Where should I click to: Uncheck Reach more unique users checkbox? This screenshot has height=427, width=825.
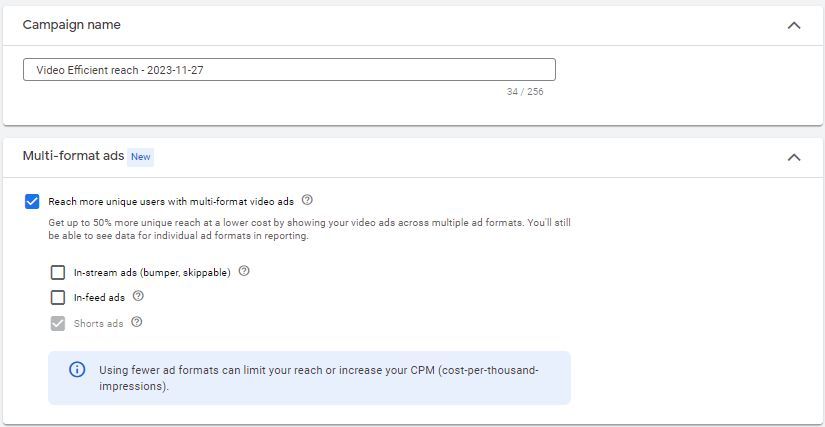tap(32, 201)
